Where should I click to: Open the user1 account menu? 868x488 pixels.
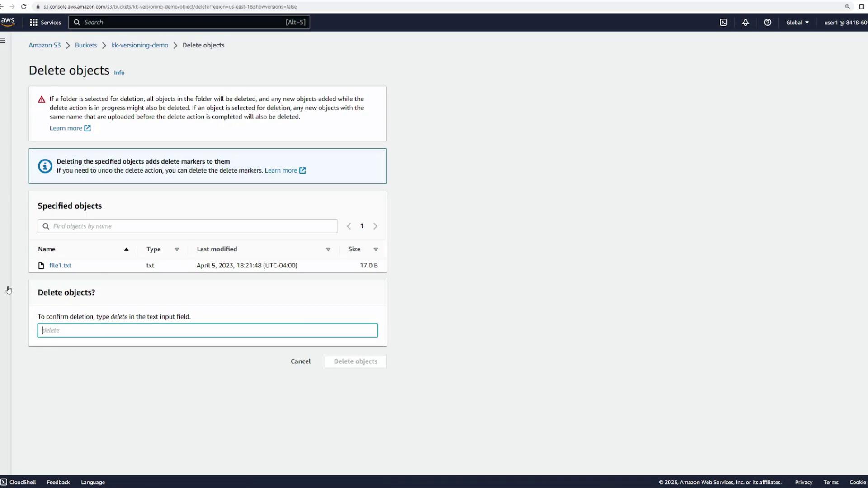tap(844, 23)
